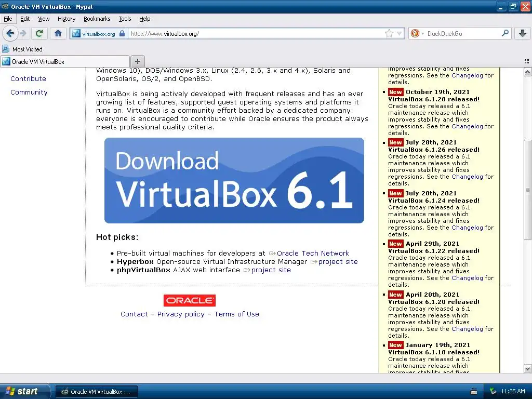Reload the page with the refresh icon
This screenshot has height=399, width=532.
(39, 33)
